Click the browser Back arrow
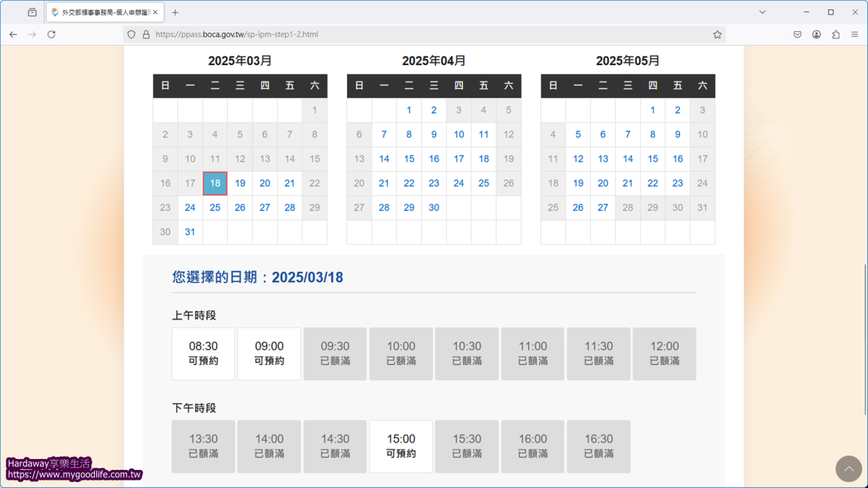Screen dimensions: 868x488 pos(13,34)
